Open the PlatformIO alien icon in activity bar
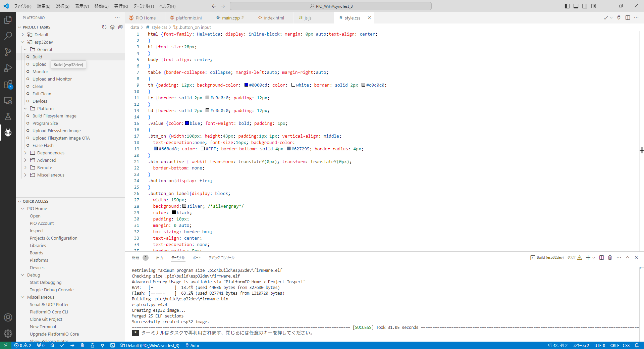 pyautogui.click(x=8, y=133)
